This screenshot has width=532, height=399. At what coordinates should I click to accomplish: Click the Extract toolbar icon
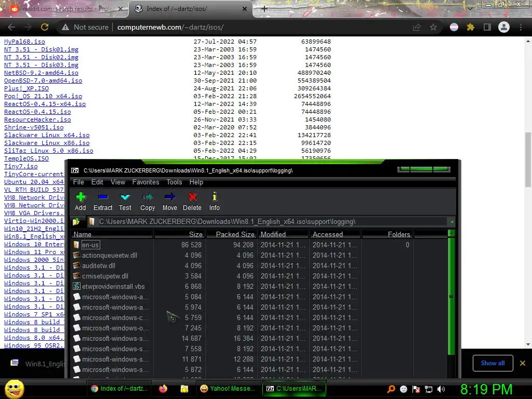pos(103,202)
